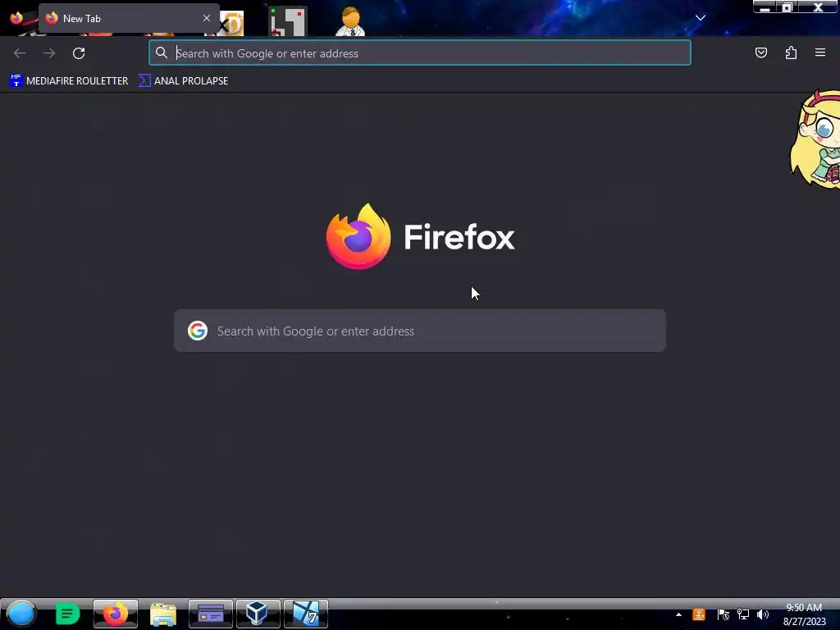Close the New Tab tab
This screenshot has height=630, width=840.
206,18
